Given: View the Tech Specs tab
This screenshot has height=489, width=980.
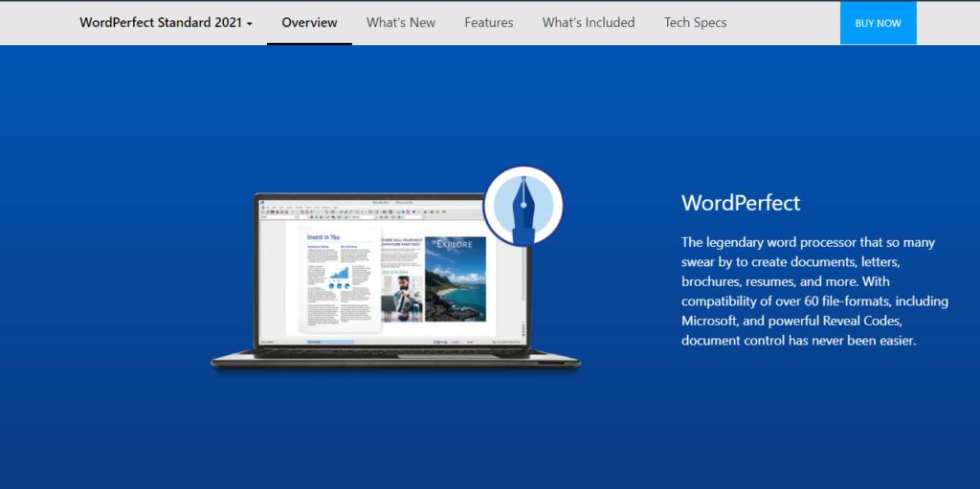Looking at the screenshot, I should (x=695, y=23).
